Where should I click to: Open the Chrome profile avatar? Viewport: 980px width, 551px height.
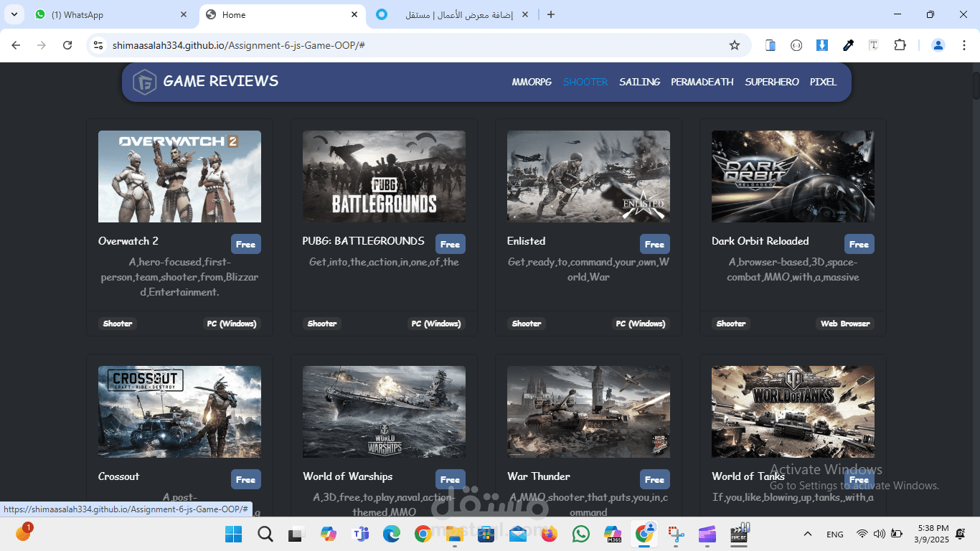938,45
